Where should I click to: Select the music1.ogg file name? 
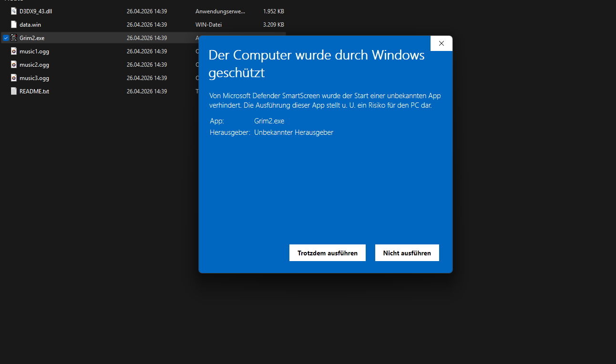click(x=34, y=51)
